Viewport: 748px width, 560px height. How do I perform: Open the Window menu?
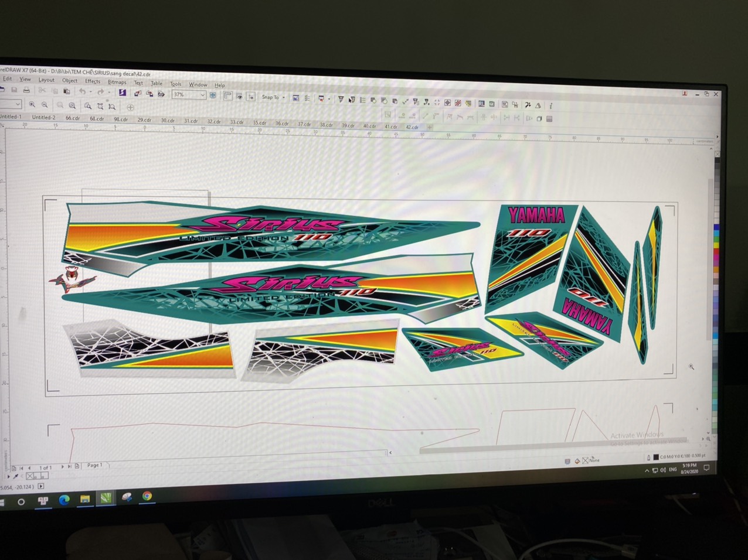click(x=198, y=84)
